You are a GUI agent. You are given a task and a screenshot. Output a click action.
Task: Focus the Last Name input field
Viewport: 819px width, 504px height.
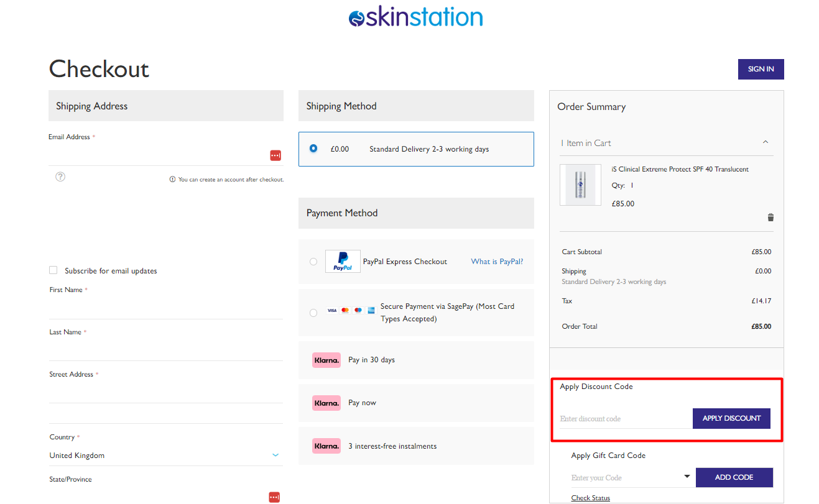pyautogui.click(x=166, y=351)
